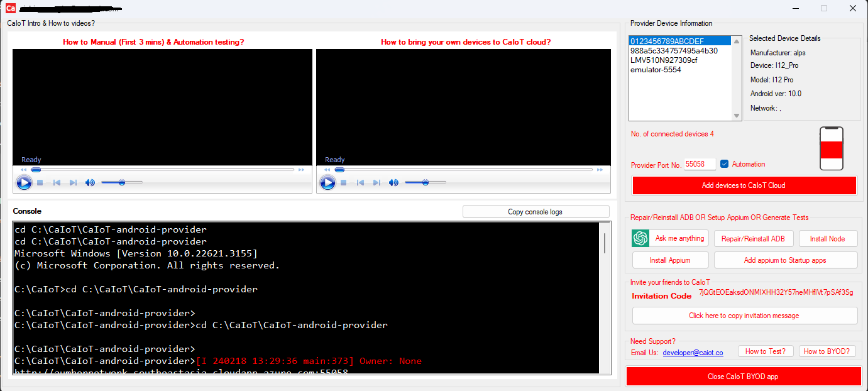Play the "How to Manual" automation testing video
The height and width of the screenshot is (391, 868).
click(24, 183)
